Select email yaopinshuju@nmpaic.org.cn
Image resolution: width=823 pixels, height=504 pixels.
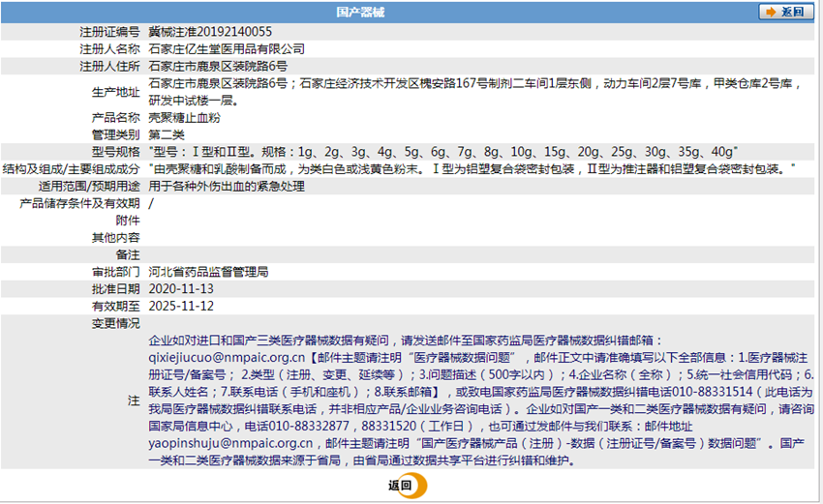230,443
